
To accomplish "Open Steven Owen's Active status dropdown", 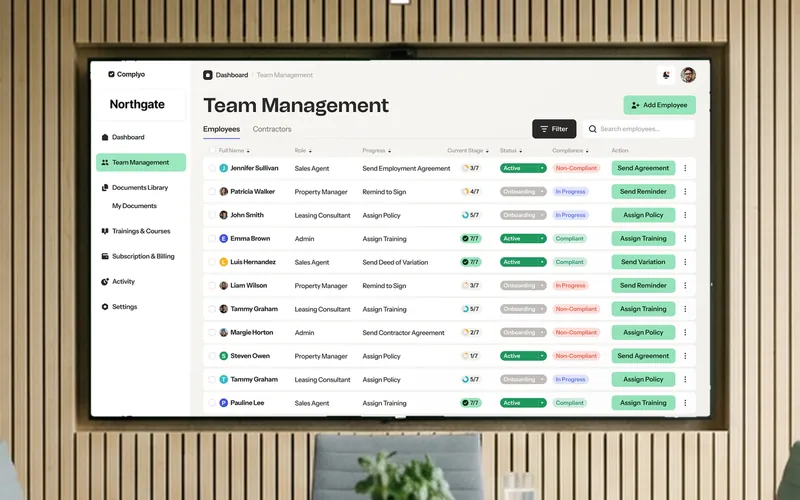I will pos(523,356).
